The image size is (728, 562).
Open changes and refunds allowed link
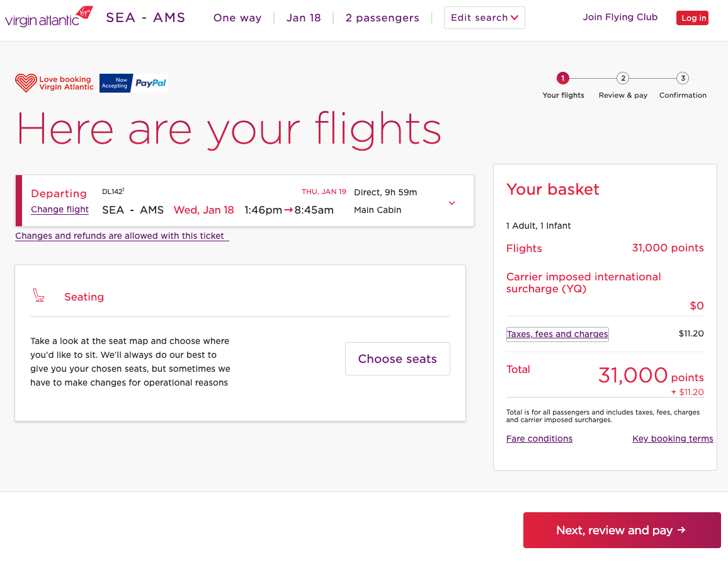[122, 236]
